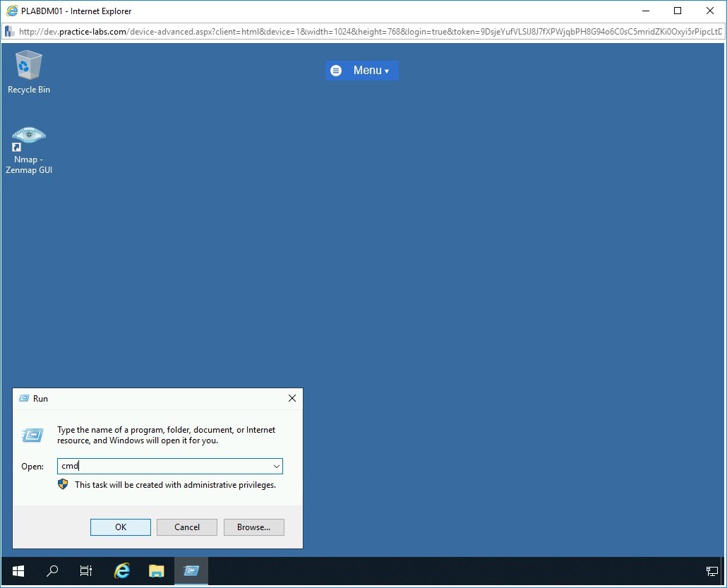Click the UAC shield icon in the Run dialog
The height and width of the screenshot is (588, 727).
tap(63, 484)
